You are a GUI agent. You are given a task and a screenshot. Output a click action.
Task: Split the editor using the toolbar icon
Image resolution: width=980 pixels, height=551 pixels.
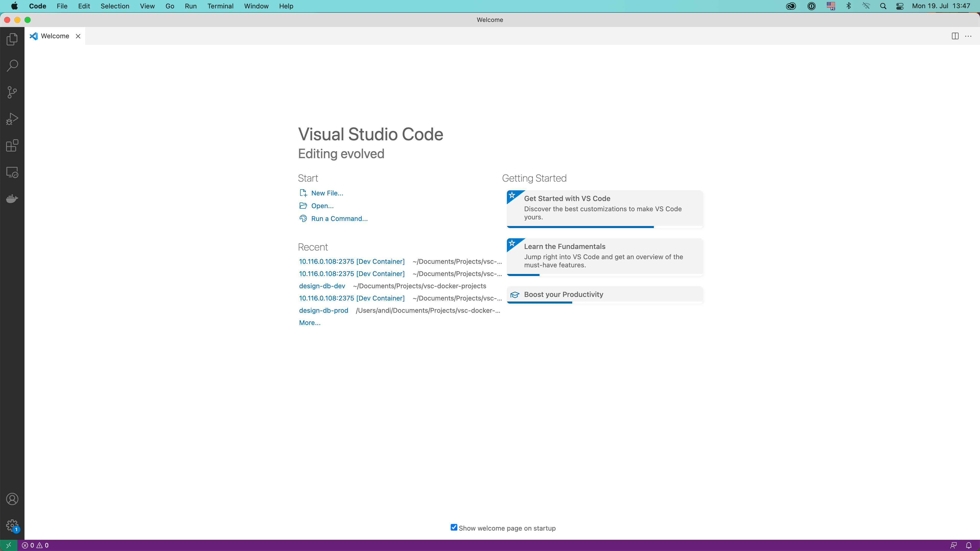click(x=955, y=36)
